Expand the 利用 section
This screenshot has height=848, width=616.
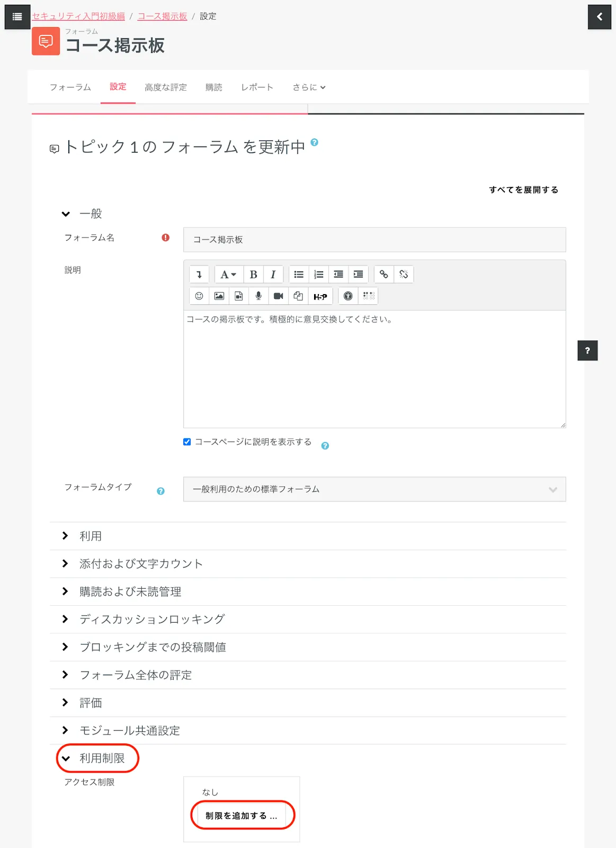coord(90,536)
